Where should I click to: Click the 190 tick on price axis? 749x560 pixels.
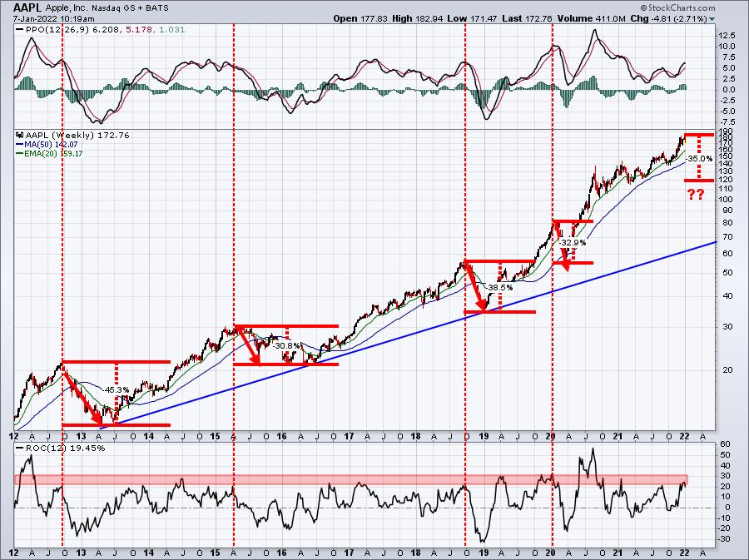tap(725, 131)
